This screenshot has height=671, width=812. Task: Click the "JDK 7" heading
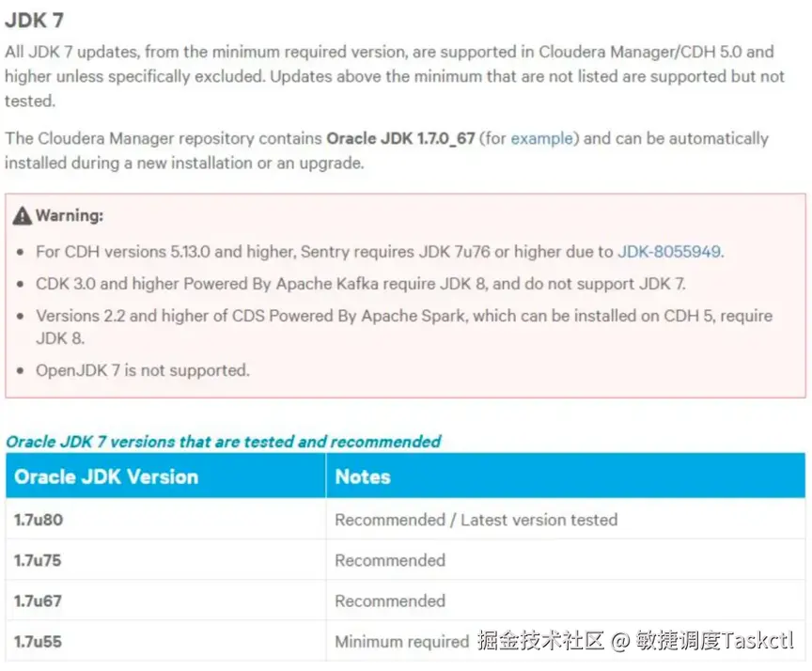click(x=35, y=21)
